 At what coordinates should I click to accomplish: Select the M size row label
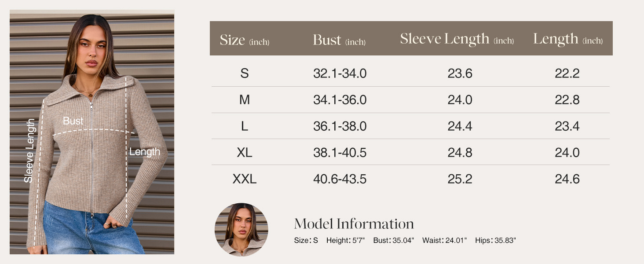(245, 100)
